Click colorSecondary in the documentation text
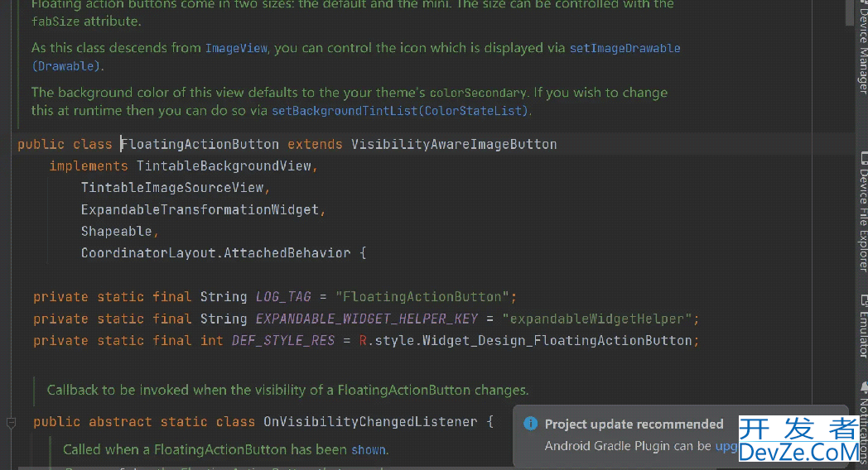This screenshot has width=868, height=470. click(x=478, y=93)
